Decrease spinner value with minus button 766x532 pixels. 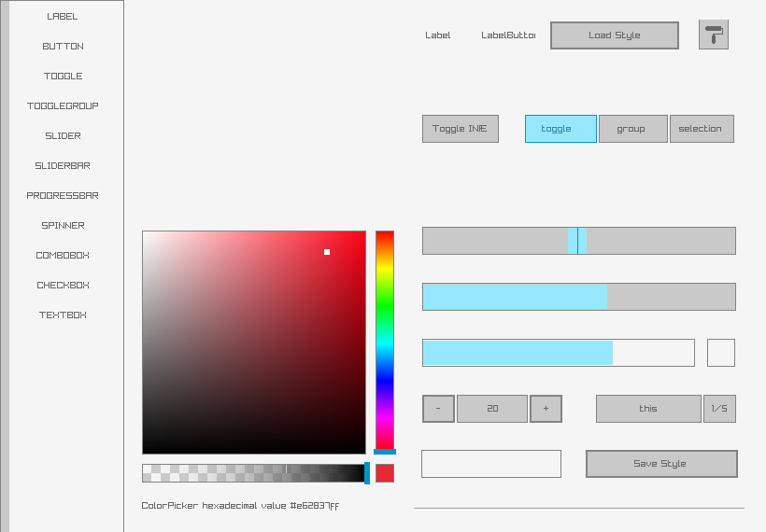tap(438, 409)
